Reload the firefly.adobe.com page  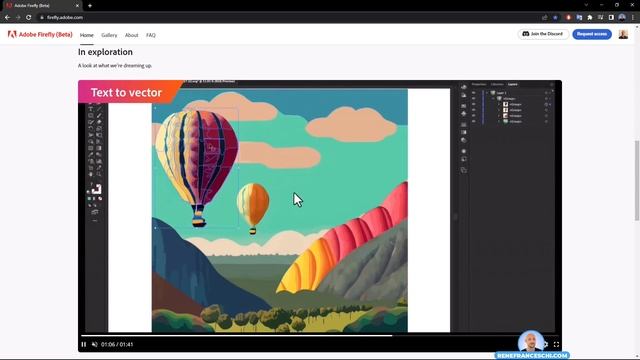point(29,18)
